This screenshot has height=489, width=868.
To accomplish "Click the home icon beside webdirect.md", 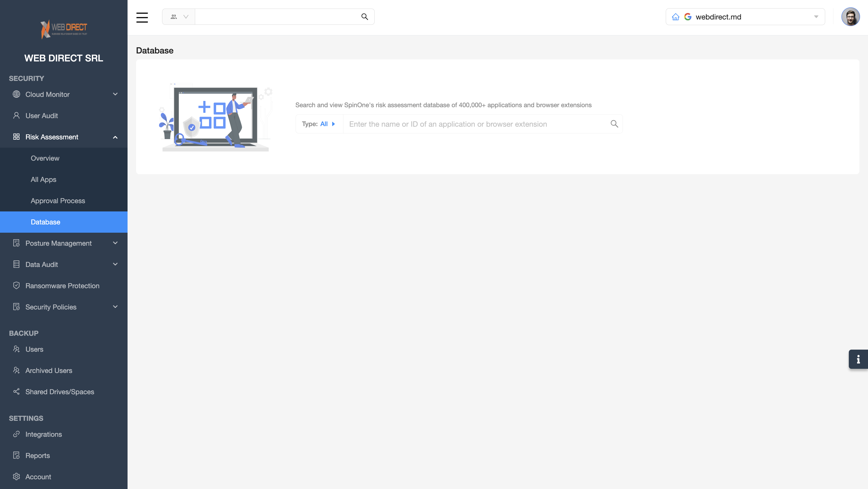I will 675,17.
